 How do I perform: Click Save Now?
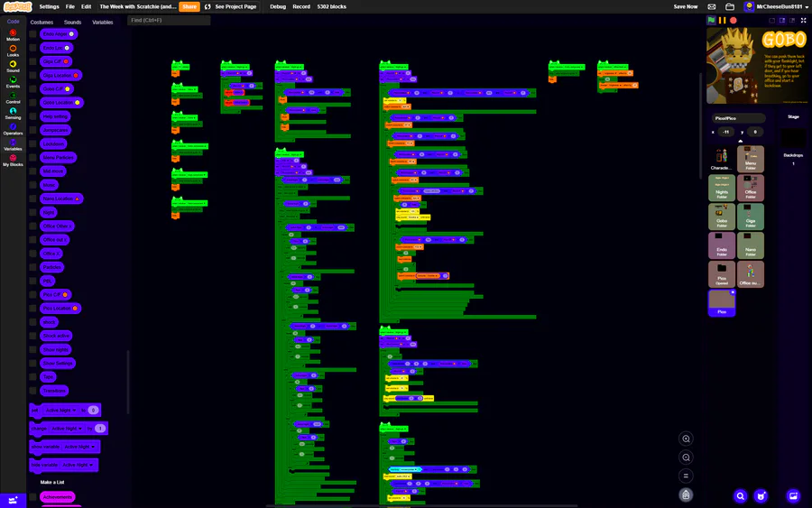pyautogui.click(x=686, y=6)
